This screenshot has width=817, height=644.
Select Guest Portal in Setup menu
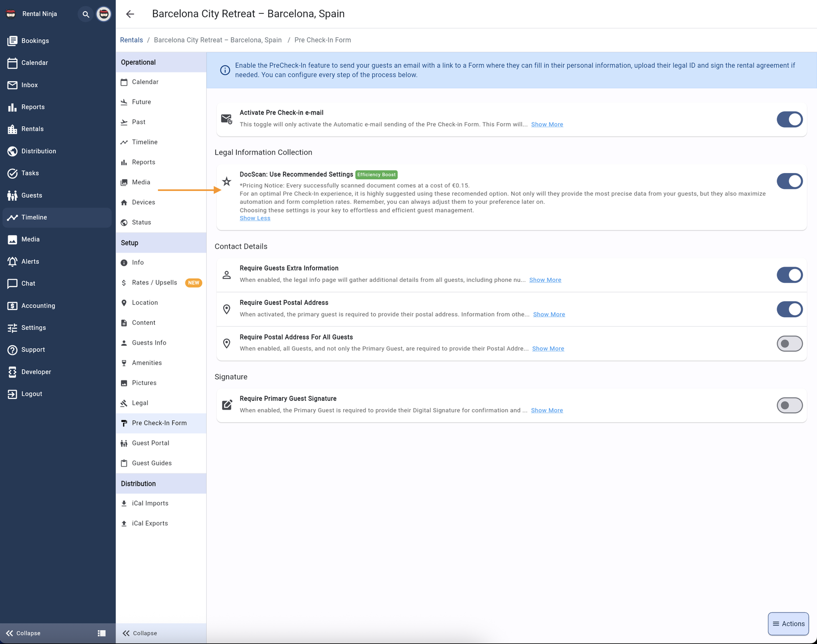tap(150, 443)
